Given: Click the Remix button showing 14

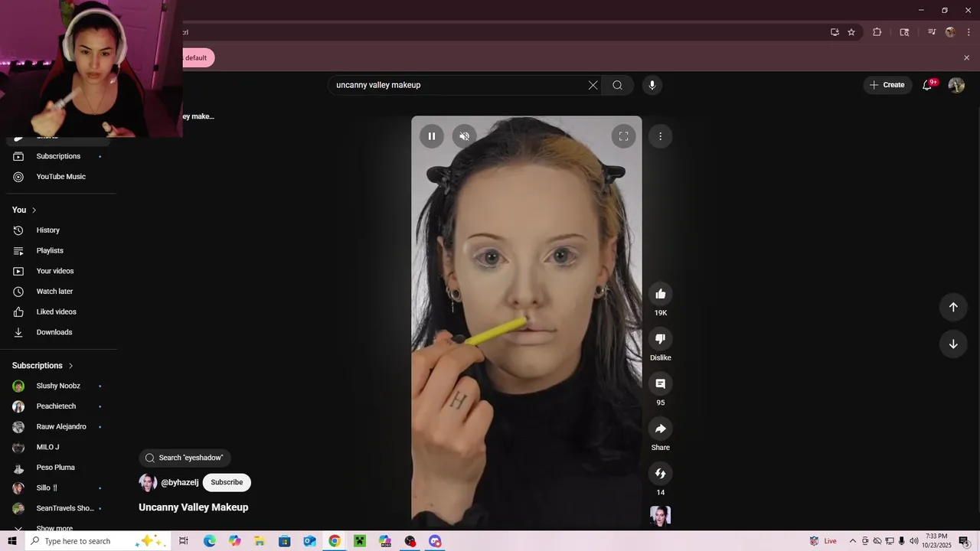Looking at the screenshot, I should (661, 474).
